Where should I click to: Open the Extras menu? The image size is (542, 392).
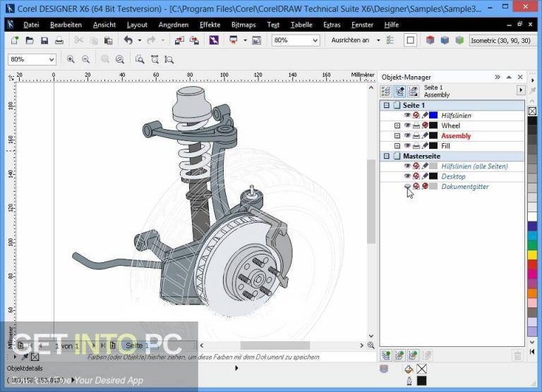(x=332, y=25)
